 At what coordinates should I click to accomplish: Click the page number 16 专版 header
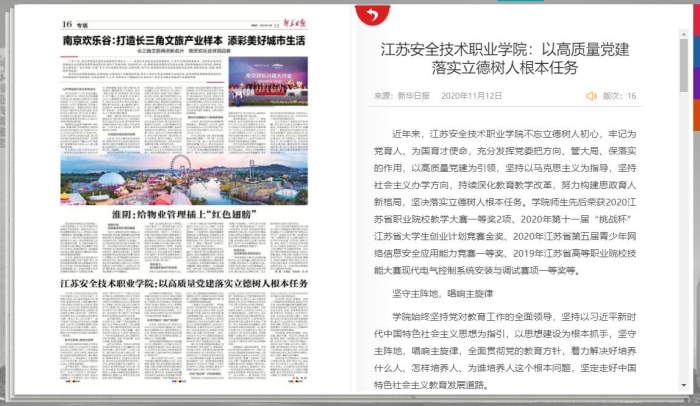tap(76, 22)
